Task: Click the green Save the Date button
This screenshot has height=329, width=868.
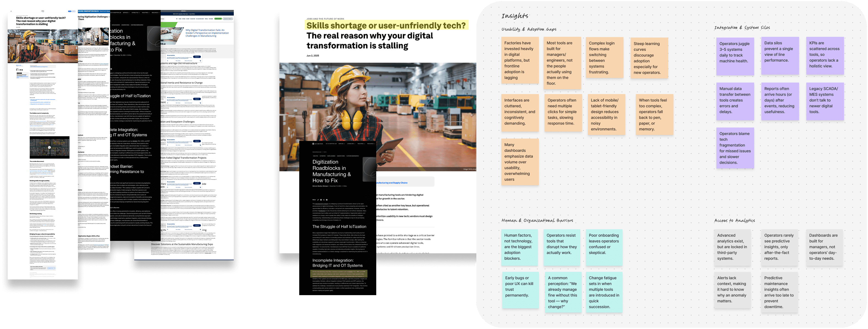Action: tap(218, 19)
